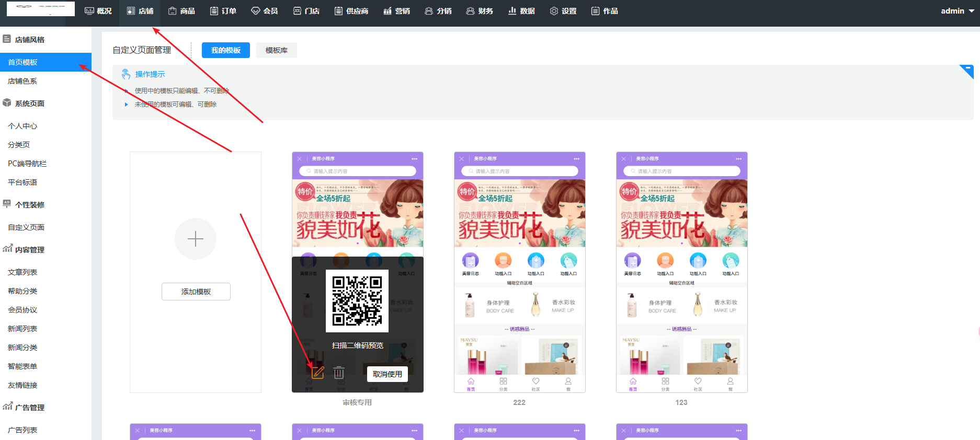
Task: Go to 自定义页面 in sidebar
Action: 26,227
